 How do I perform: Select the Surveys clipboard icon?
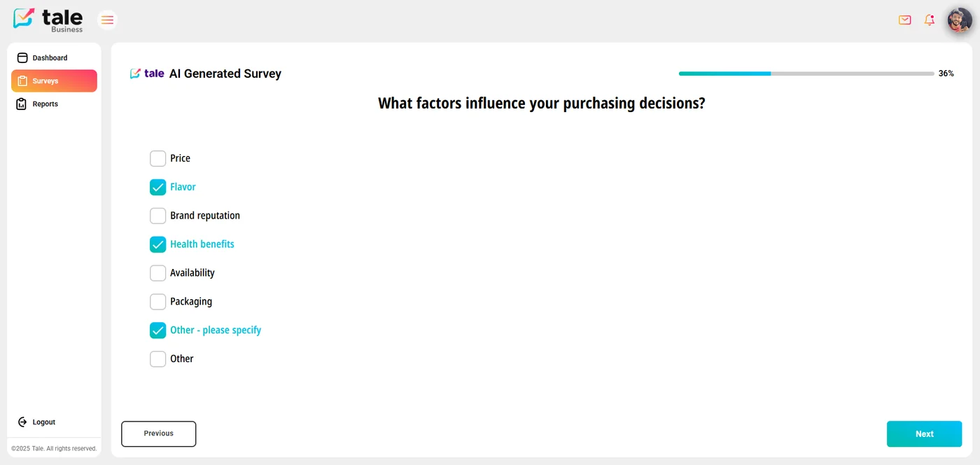[21, 81]
